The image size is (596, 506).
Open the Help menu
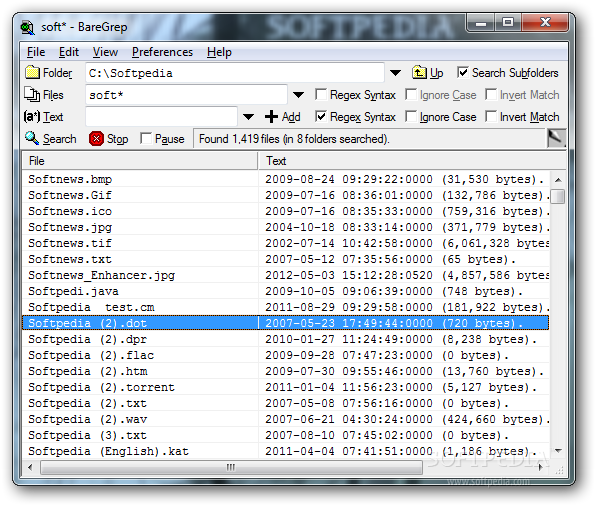pos(219,52)
